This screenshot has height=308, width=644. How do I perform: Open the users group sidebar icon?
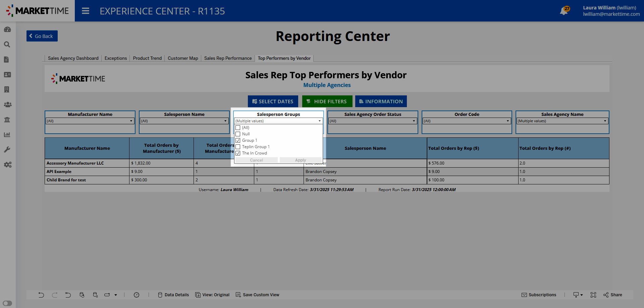[x=7, y=104]
